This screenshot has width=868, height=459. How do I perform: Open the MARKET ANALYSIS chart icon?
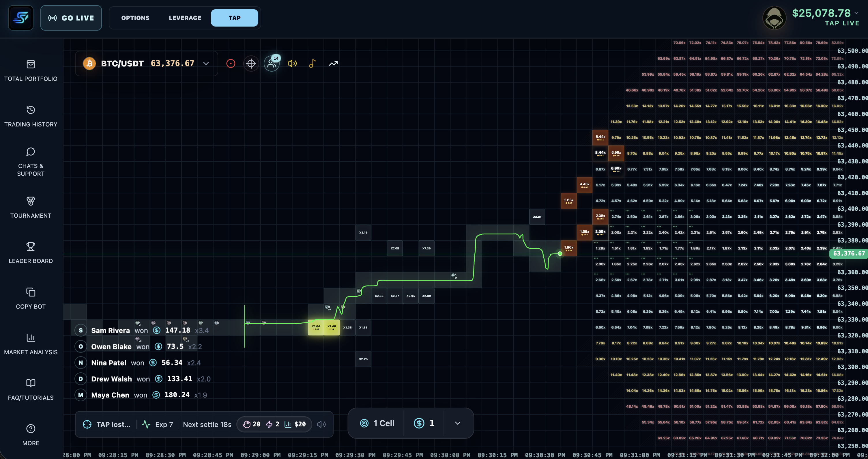click(31, 338)
